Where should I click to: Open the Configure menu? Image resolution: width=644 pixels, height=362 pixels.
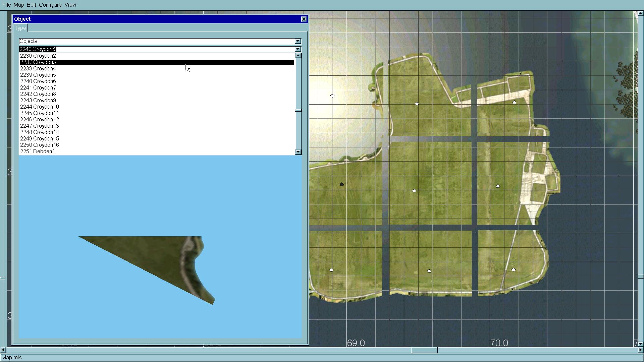[50, 5]
